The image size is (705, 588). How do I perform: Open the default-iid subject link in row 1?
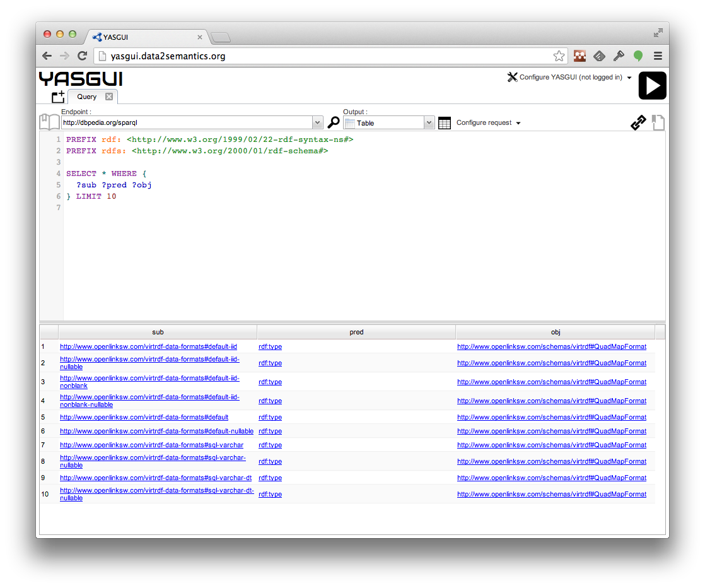pyautogui.click(x=148, y=346)
